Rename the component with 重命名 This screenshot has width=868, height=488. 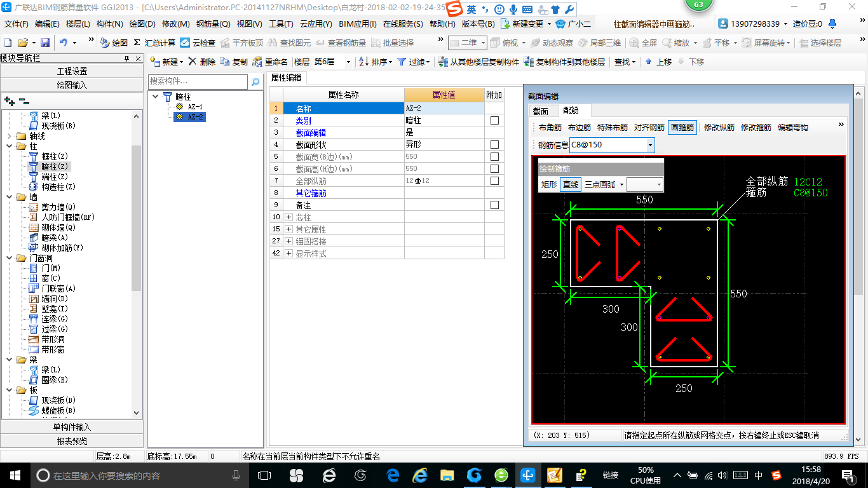pyautogui.click(x=270, y=62)
